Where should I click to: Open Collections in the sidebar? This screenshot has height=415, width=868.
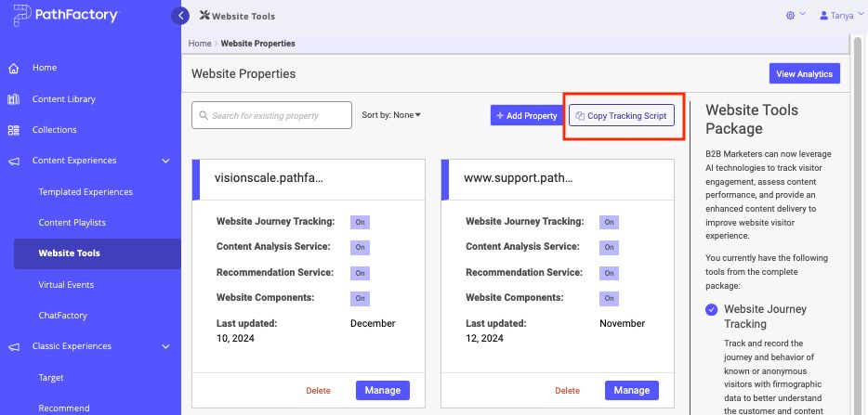(54, 129)
